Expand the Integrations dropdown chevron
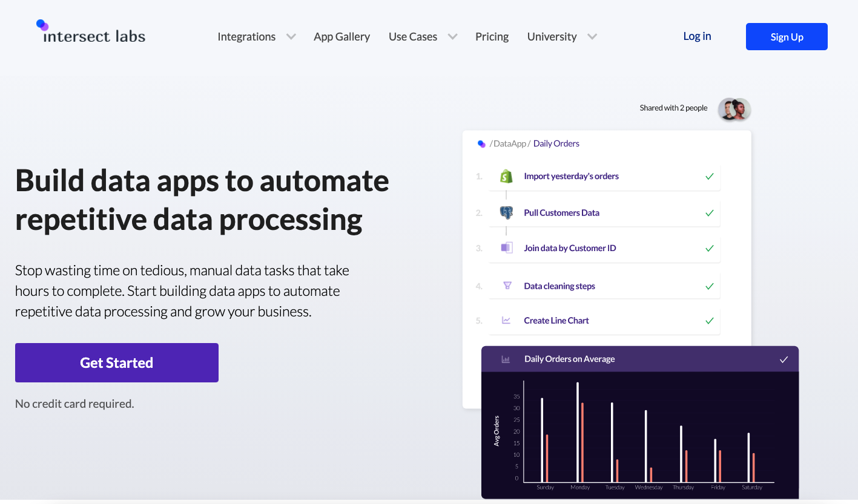 [291, 37]
